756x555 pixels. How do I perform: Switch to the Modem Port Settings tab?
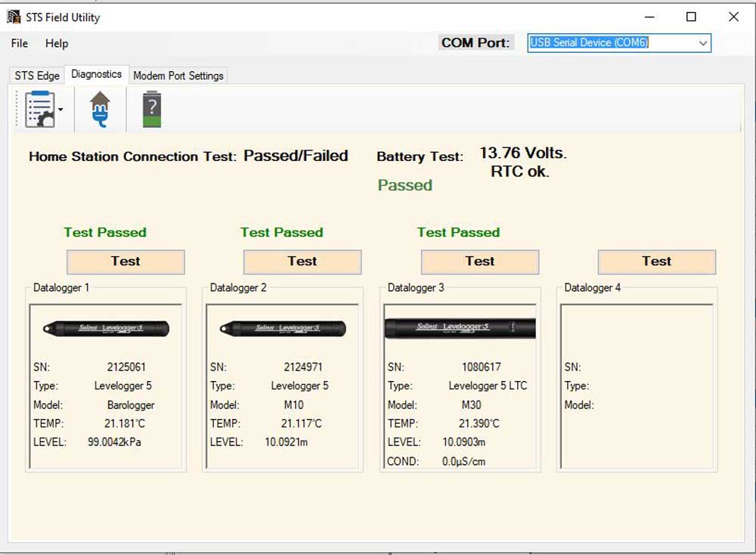coord(178,75)
